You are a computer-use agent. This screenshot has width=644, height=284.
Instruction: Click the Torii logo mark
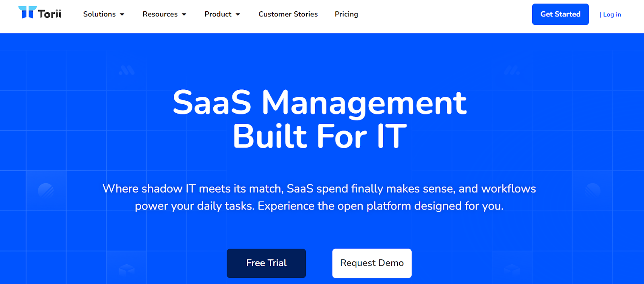coord(27,12)
